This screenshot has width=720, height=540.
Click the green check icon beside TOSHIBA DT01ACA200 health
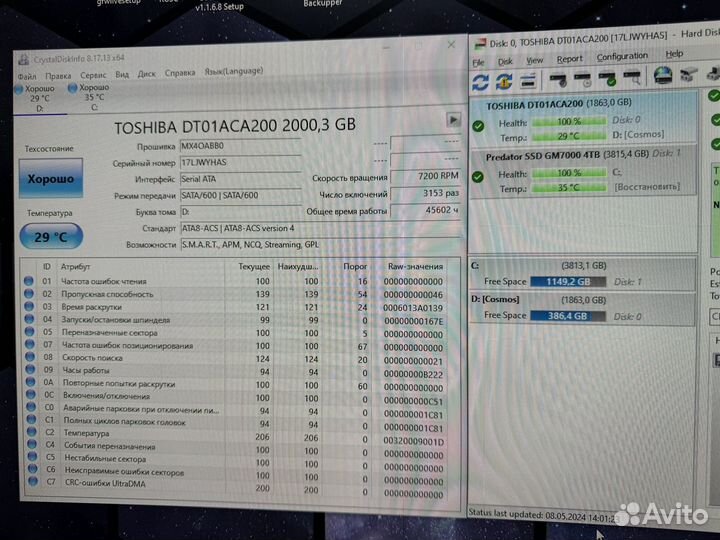coord(478,126)
